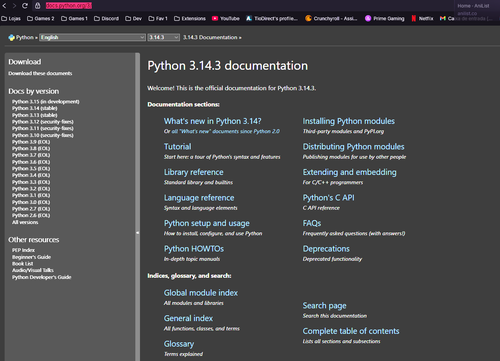Viewport: 500px width, 361px height.
Task: Click the Python logo in the breadcrumb
Action: tap(12, 37)
